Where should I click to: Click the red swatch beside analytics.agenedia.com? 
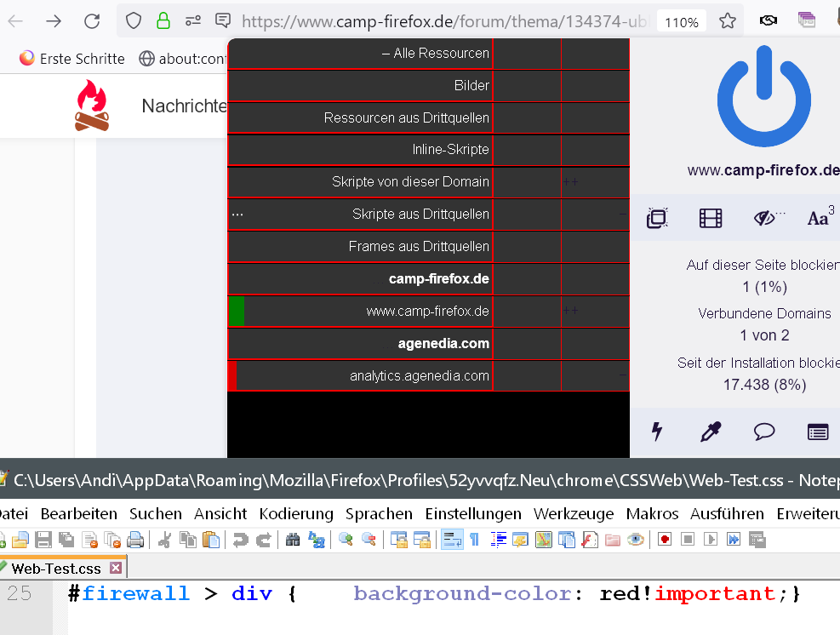point(232,375)
